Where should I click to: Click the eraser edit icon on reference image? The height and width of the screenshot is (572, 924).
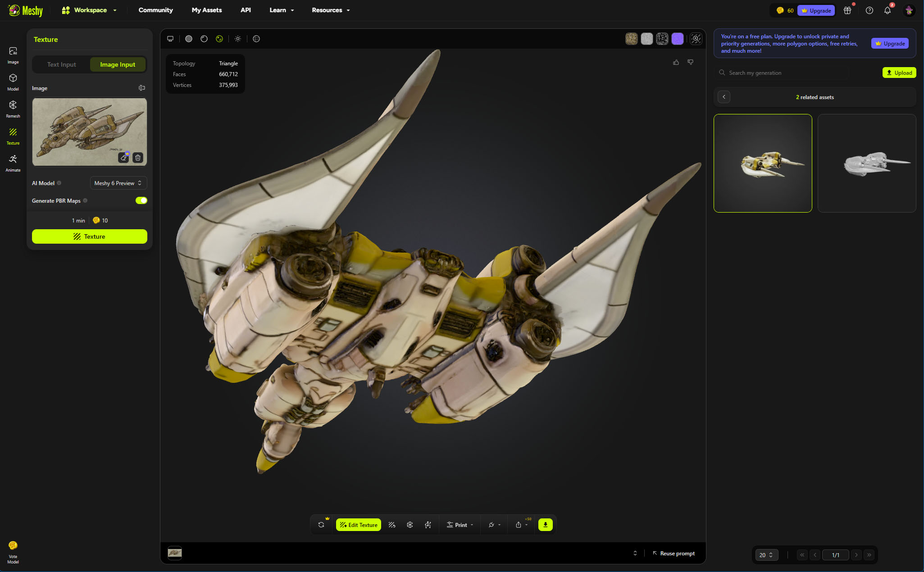pyautogui.click(x=123, y=158)
